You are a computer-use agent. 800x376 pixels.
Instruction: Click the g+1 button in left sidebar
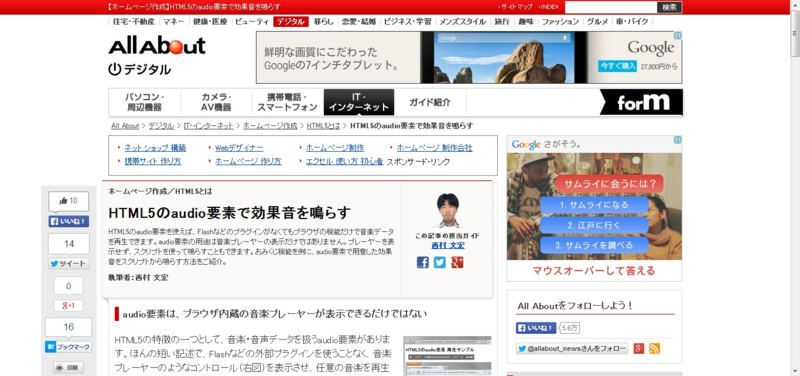click(68, 306)
